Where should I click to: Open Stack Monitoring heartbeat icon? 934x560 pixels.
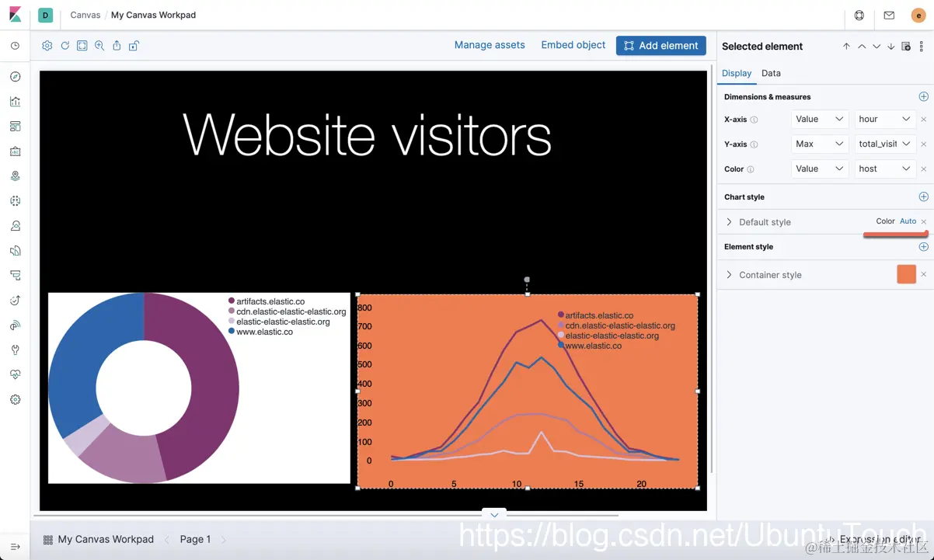point(15,375)
